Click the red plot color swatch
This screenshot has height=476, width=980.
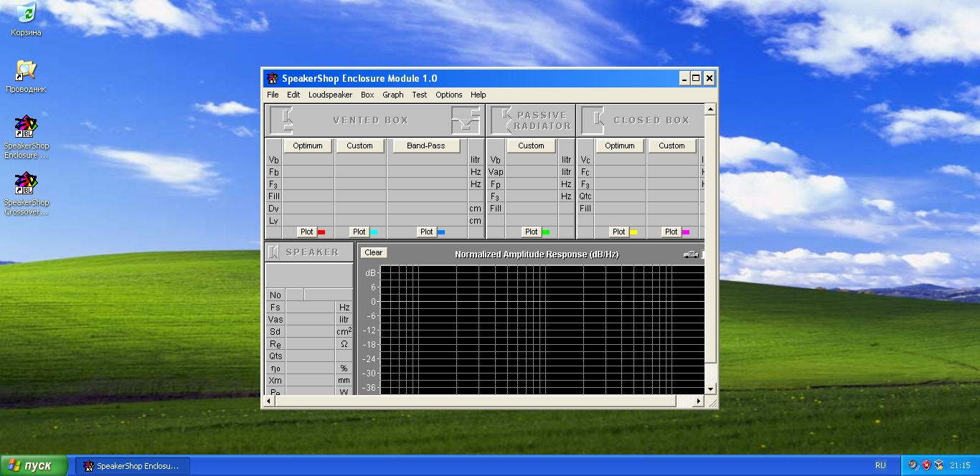[x=321, y=232]
